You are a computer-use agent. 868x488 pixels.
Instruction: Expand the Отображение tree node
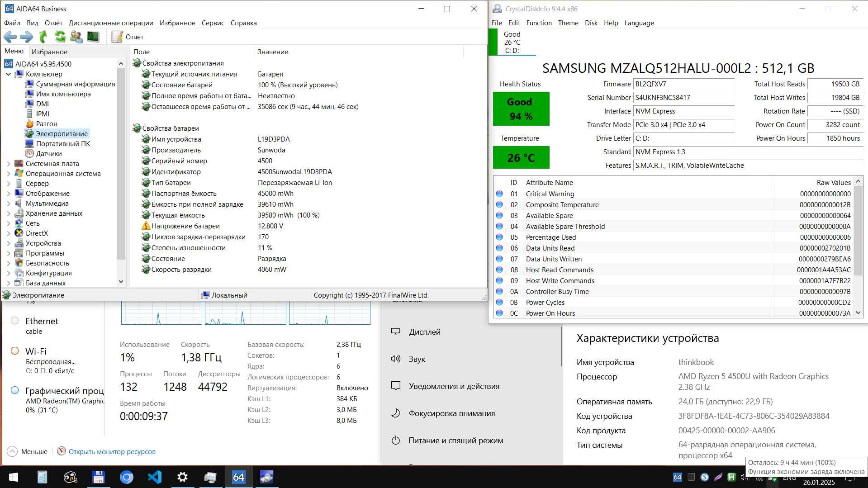tap(9, 193)
